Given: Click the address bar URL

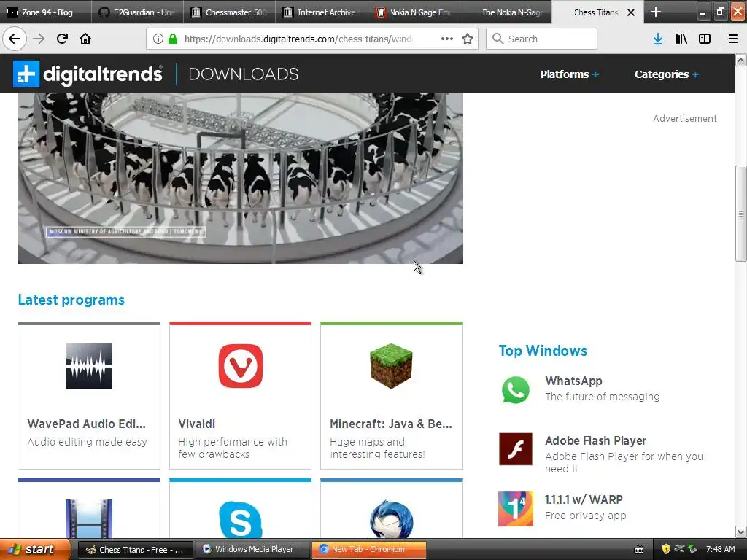Looking at the screenshot, I should 298,39.
